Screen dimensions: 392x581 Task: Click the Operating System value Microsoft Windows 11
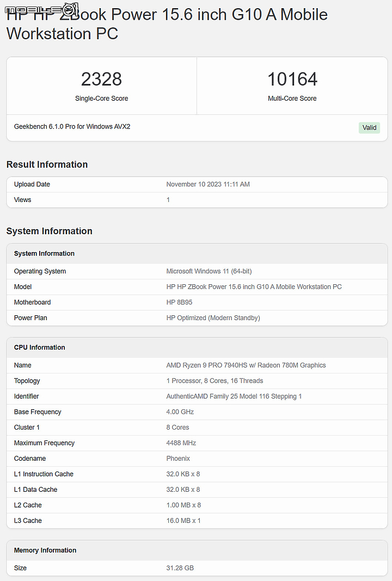(x=209, y=271)
